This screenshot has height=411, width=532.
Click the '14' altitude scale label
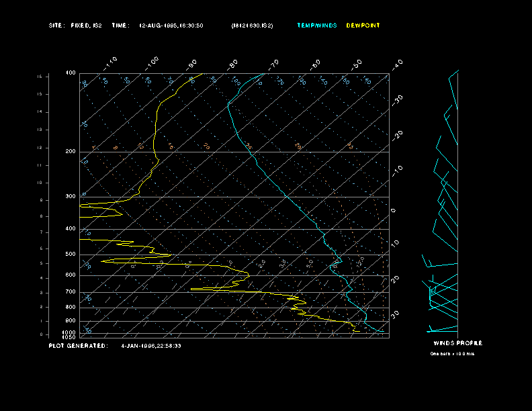coord(40,112)
